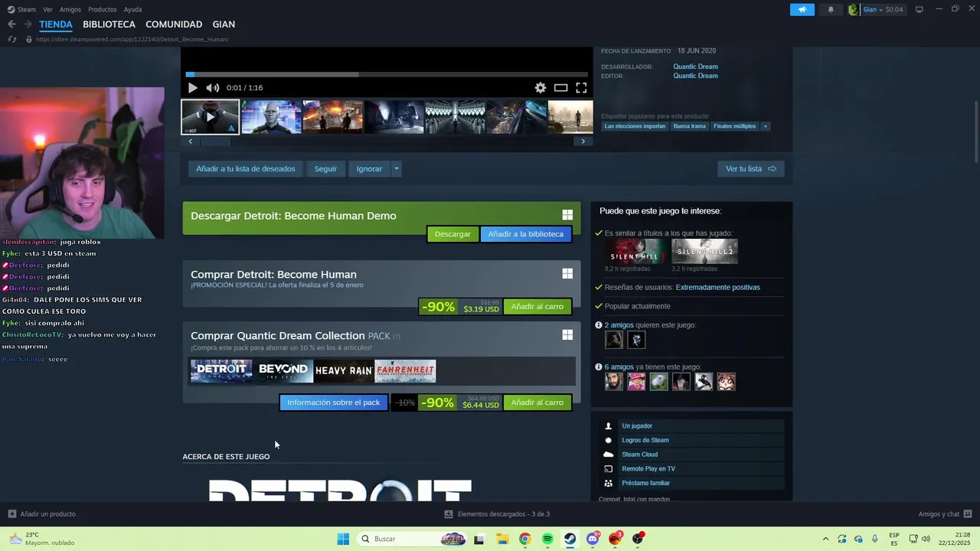Click the Seguir button

(325, 168)
